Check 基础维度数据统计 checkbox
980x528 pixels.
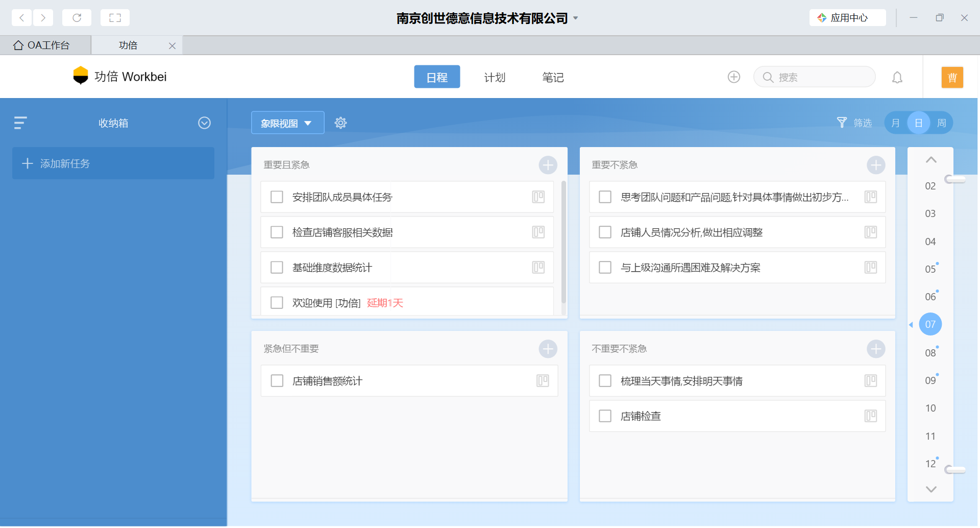[277, 268]
